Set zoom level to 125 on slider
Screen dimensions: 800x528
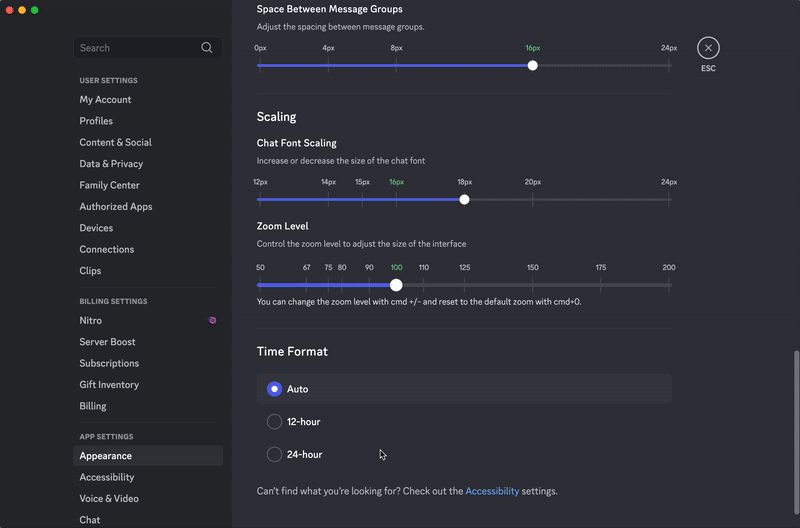464,285
